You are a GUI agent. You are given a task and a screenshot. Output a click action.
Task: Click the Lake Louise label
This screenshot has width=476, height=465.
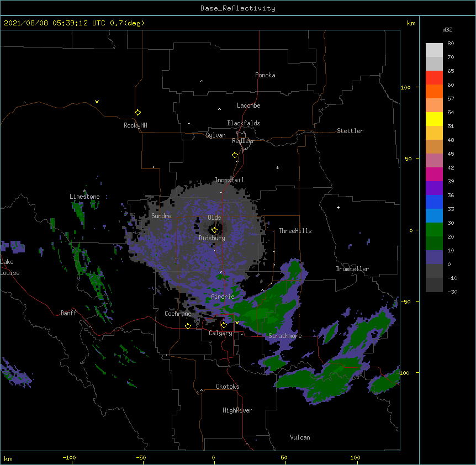pos(10,267)
